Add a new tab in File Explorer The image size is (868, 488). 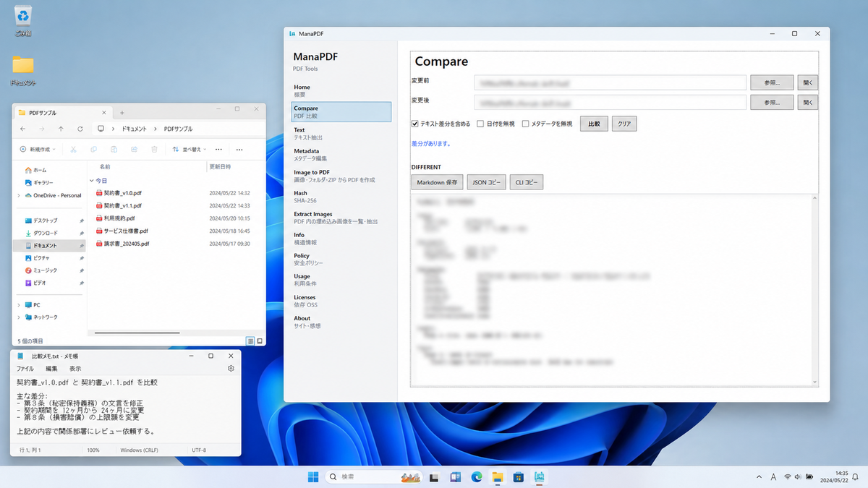[x=122, y=113]
